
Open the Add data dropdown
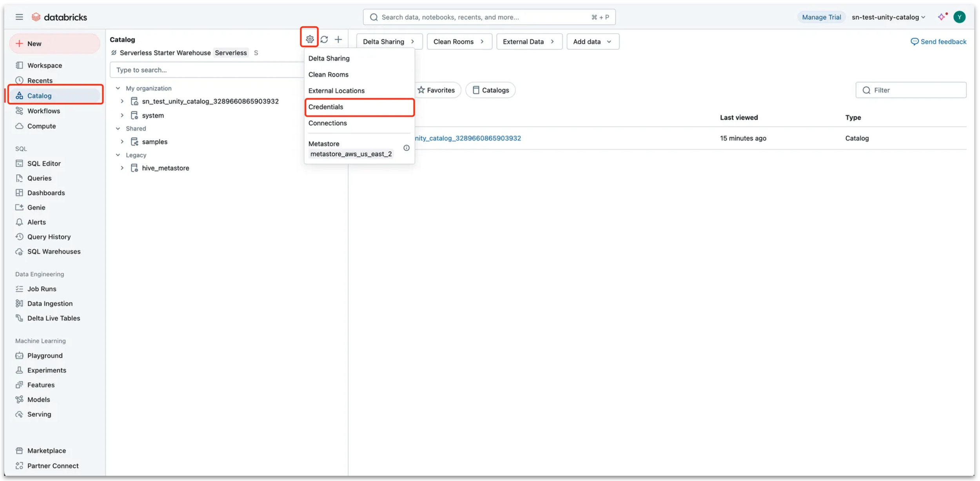click(x=592, y=42)
